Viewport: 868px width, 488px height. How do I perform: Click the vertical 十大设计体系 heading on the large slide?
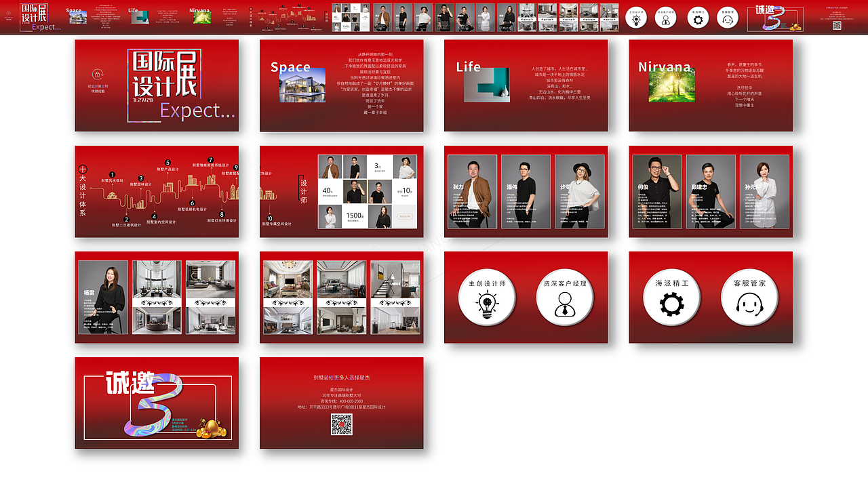(83, 191)
